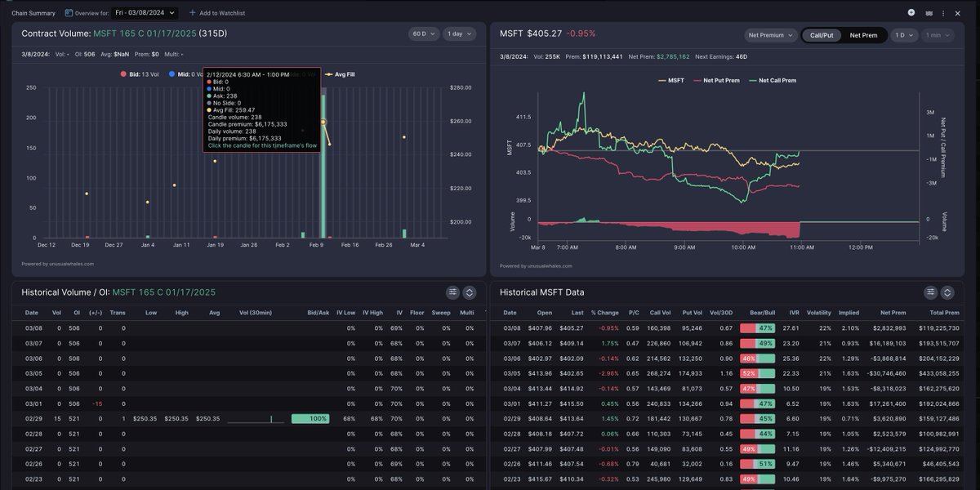The image size is (980, 490).
Task: Sort by the Total Prem column header
Action: pyautogui.click(x=944, y=312)
